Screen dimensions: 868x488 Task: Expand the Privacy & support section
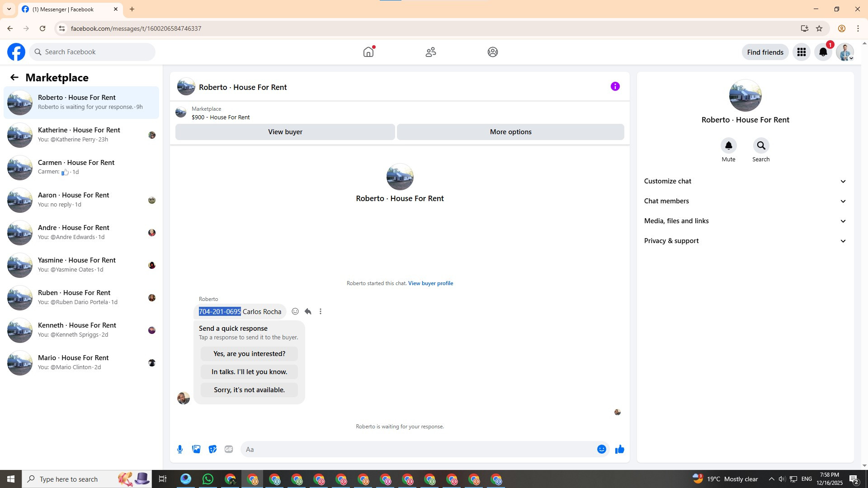tap(745, 241)
